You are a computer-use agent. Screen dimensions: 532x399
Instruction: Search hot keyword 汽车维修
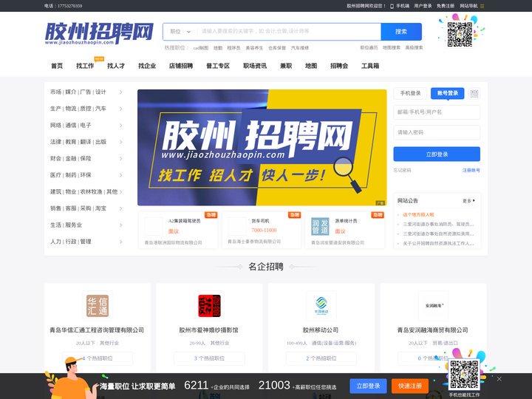300,48
